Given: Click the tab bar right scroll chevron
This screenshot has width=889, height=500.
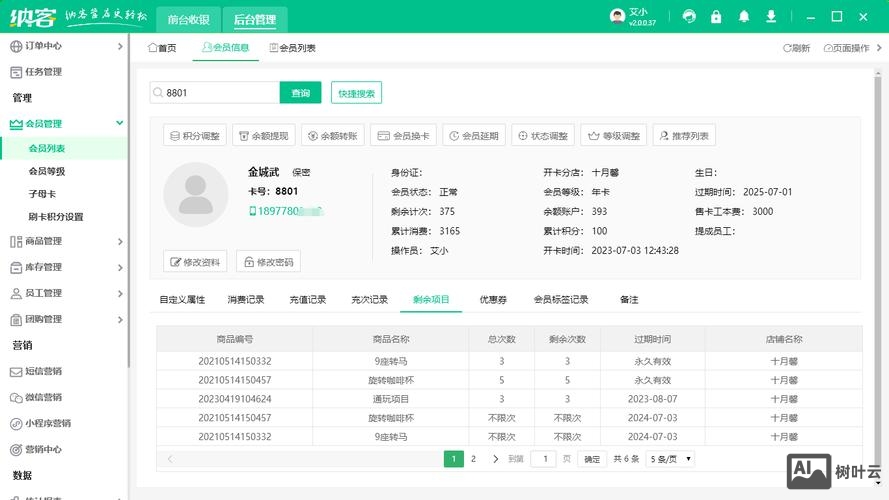Looking at the screenshot, I should coord(879,48).
